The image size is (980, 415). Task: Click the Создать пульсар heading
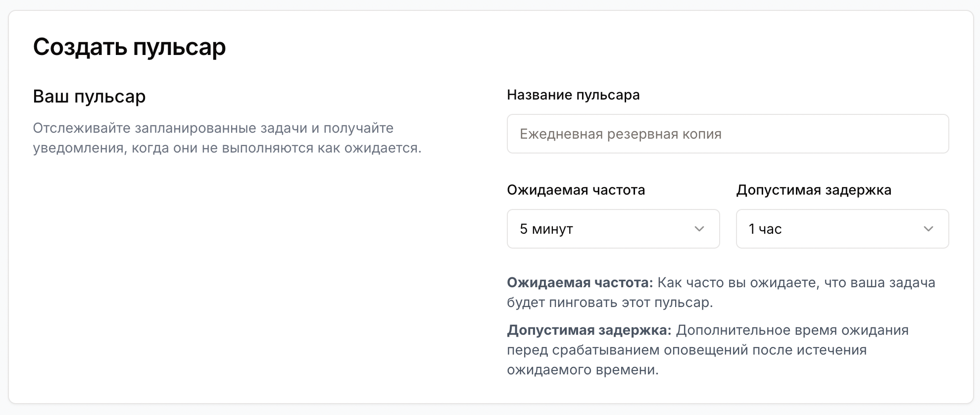click(129, 47)
